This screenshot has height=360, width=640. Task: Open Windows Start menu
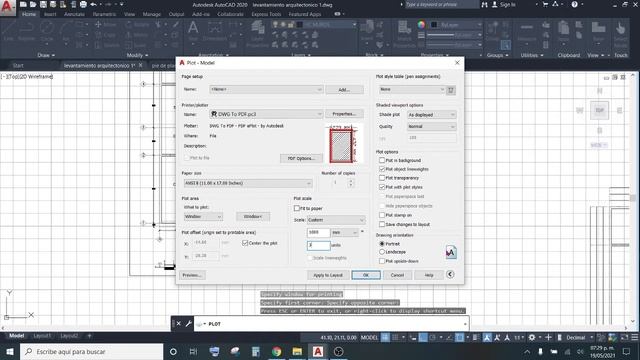10,351
